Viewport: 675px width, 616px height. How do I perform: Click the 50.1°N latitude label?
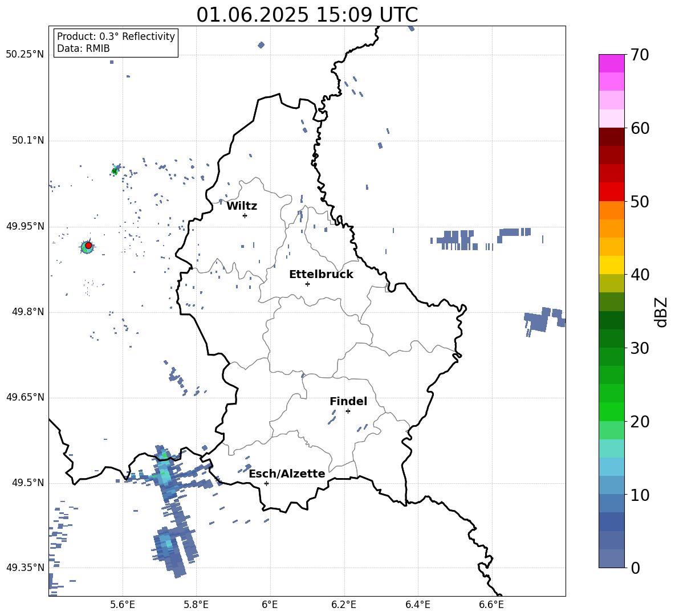(28, 140)
